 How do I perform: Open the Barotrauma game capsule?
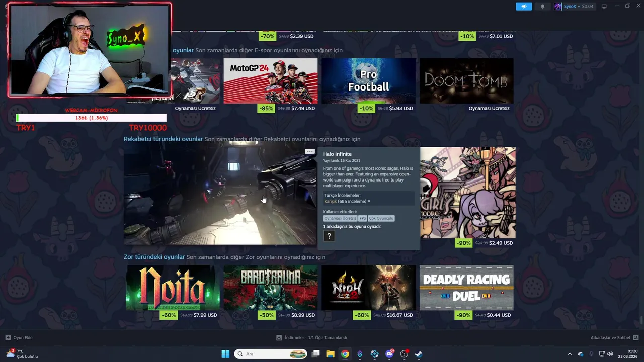pyautogui.click(x=271, y=288)
